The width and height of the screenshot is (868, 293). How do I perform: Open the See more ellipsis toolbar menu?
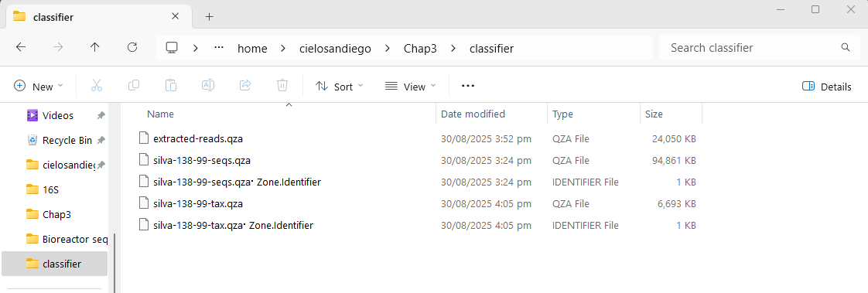pyautogui.click(x=468, y=87)
